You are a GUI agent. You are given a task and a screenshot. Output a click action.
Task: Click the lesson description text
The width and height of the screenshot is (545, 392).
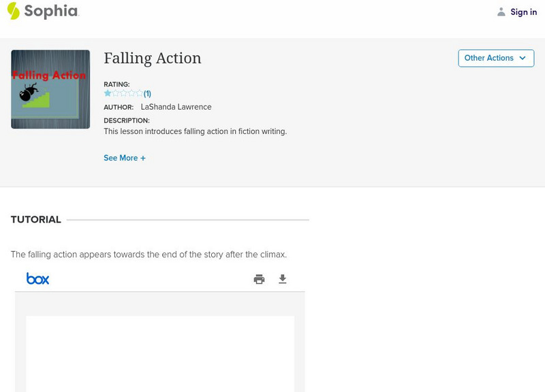pos(195,131)
